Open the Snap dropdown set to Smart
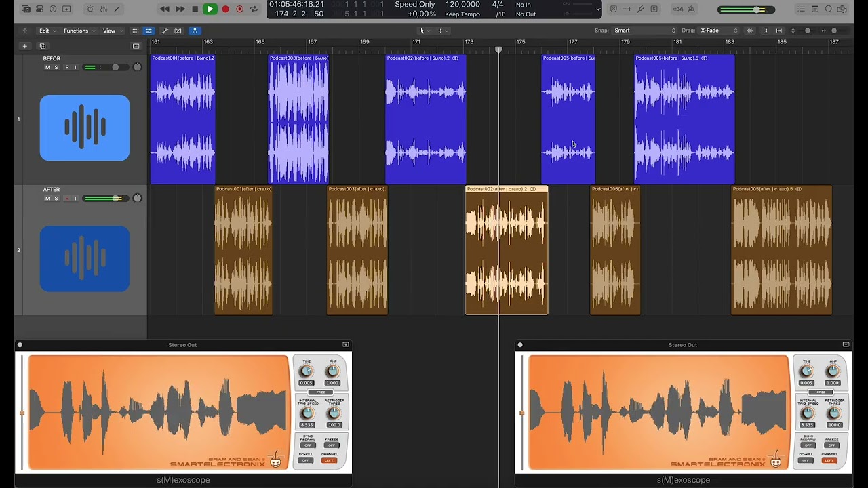The width and height of the screenshot is (868, 488). [x=645, y=30]
